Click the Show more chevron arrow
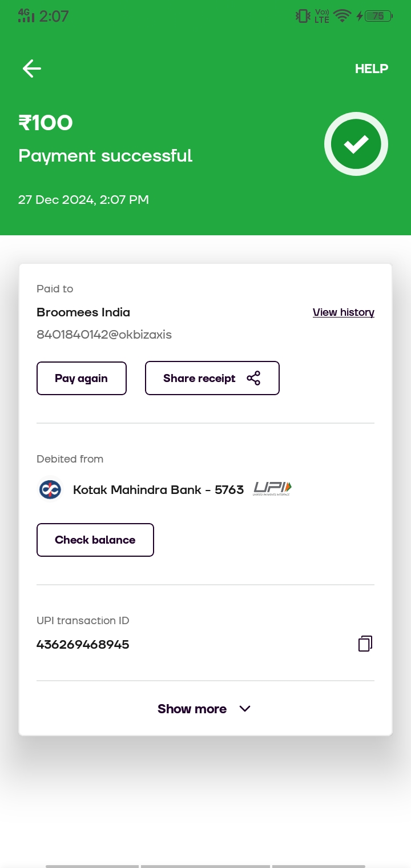The height and width of the screenshot is (868, 411). click(x=245, y=709)
